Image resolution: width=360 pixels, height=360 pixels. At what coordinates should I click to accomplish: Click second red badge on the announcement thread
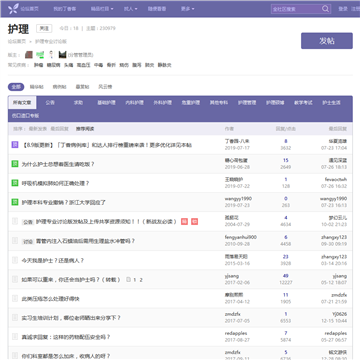click(x=195, y=221)
